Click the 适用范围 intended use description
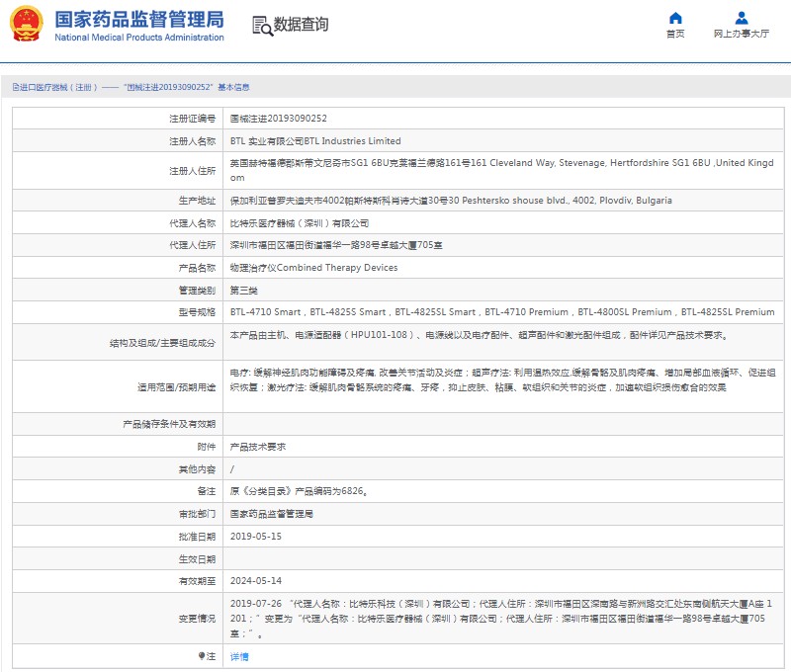 pyautogui.click(x=503, y=380)
